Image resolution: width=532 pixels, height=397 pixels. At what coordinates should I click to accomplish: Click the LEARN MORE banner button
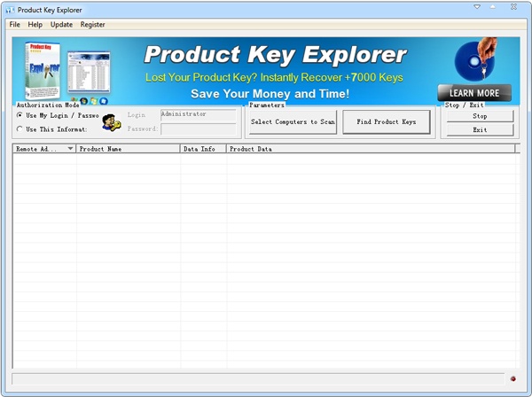[x=474, y=93]
